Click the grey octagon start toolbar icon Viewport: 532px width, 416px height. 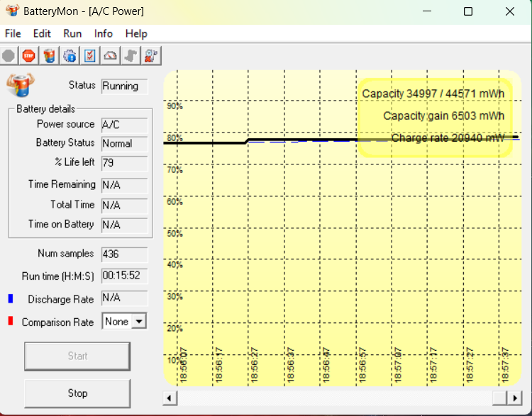9,55
